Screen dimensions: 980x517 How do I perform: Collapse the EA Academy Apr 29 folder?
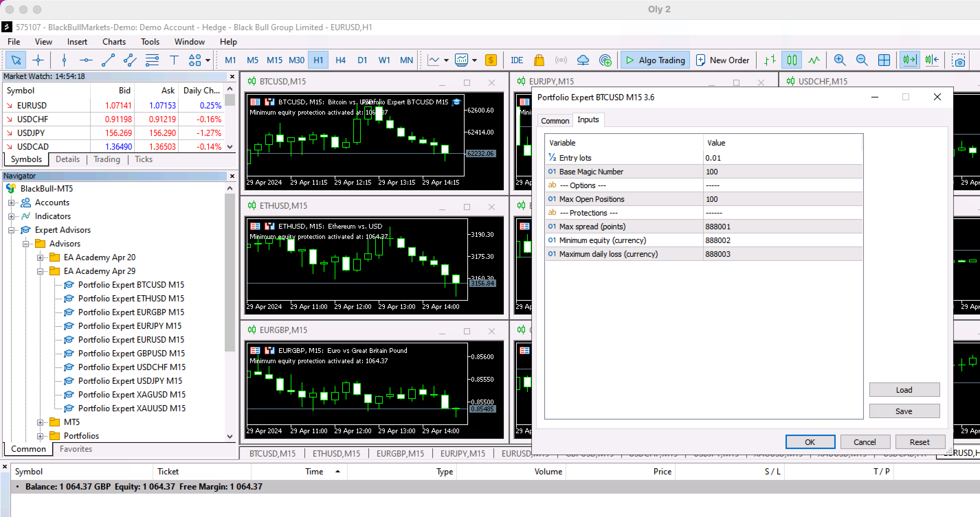click(40, 271)
